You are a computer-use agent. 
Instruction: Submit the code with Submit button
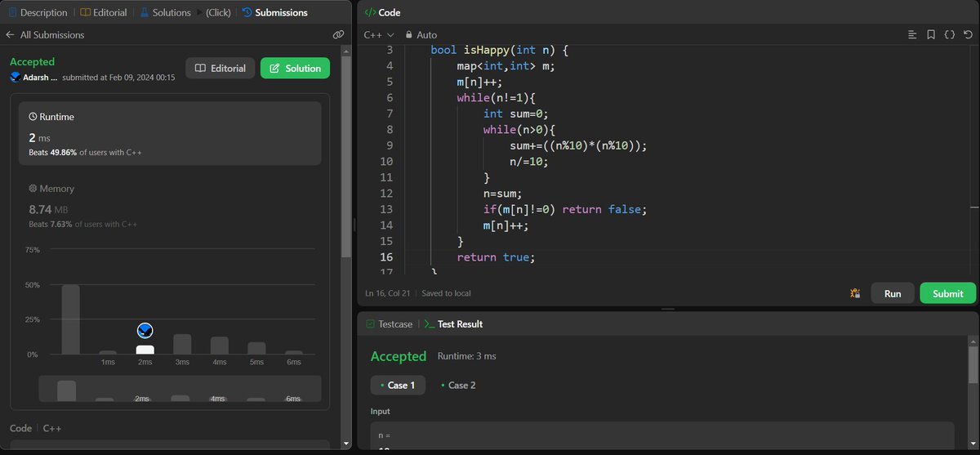[947, 293]
